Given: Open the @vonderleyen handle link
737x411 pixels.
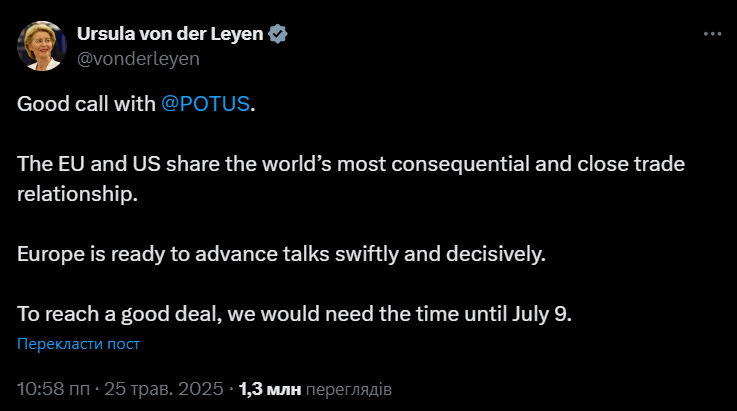Looking at the screenshot, I should click(138, 58).
